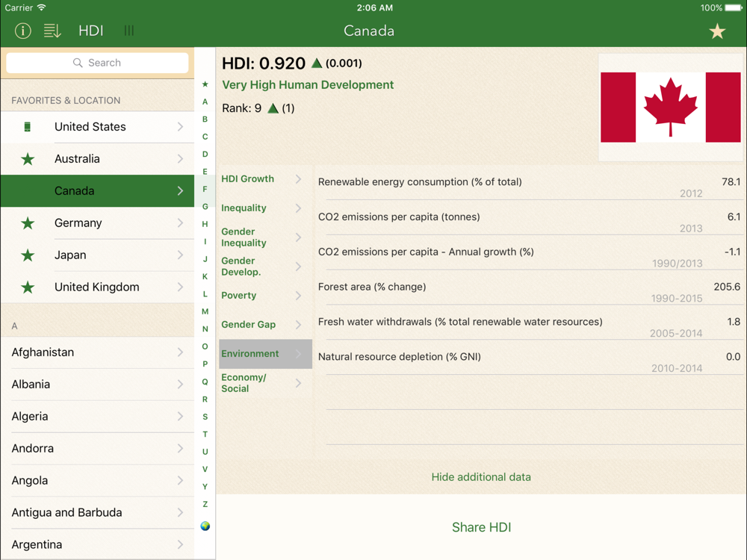This screenshot has width=747, height=560.
Task: Open the Gender Inequality category
Action: [x=265, y=237]
